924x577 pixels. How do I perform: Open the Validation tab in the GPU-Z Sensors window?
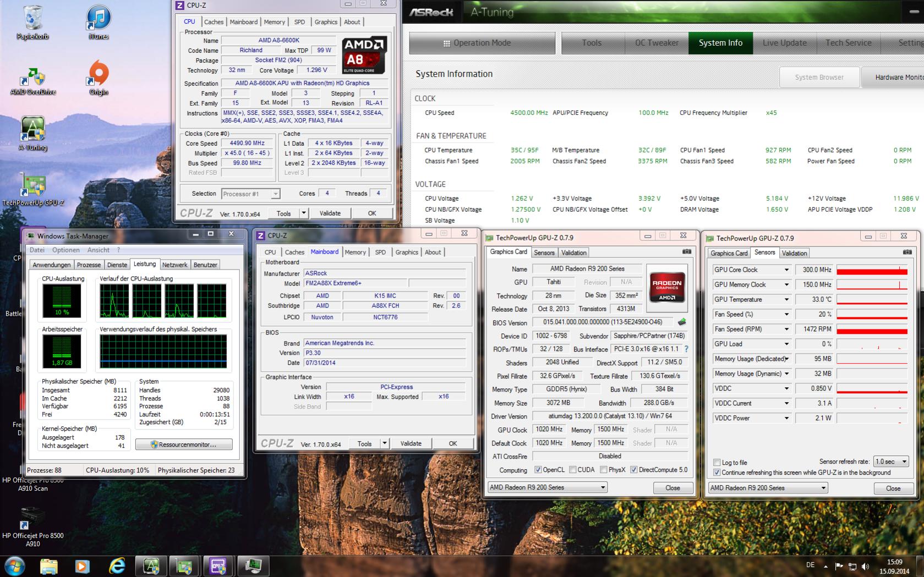point(794,253)
